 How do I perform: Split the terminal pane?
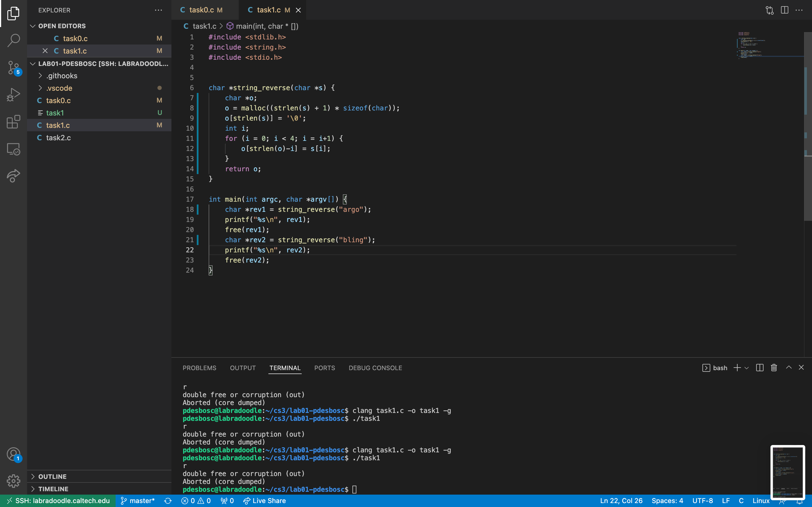pos(760,368)
